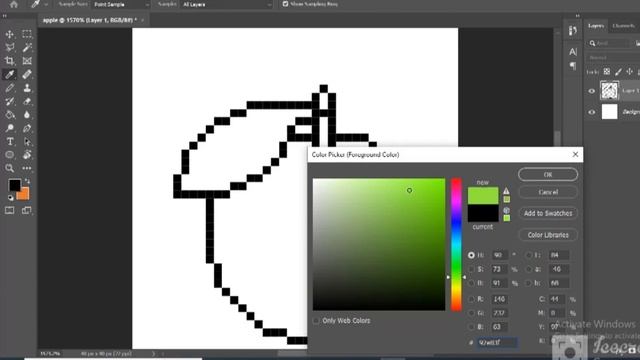Click the orange background color swatch

24,196
